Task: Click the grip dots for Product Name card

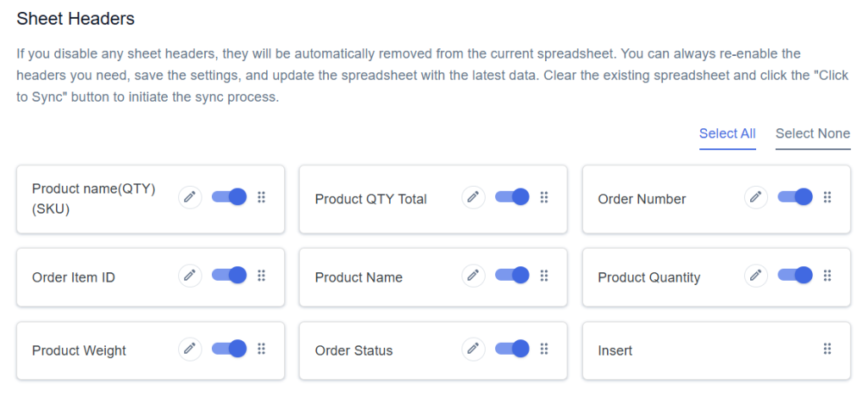Action: [x=544, y=275]
